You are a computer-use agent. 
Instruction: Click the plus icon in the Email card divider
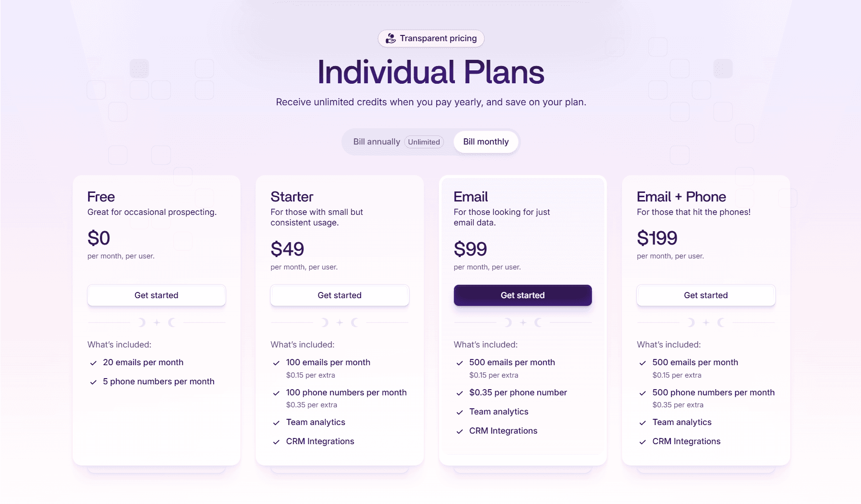(x=522, y=323)
